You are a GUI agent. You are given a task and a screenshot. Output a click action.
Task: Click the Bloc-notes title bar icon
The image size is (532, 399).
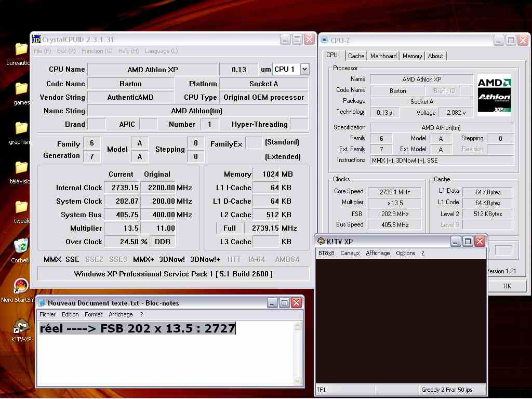point(42,303)
